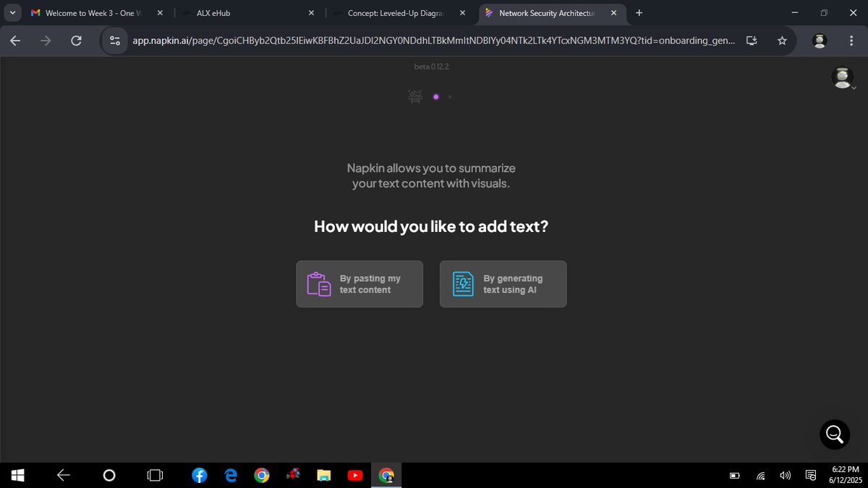Switch to the 'Concept: Leveled-Up Diagra' tab
The height and width of the screenshot is (488, 868).
coord(399,13)
